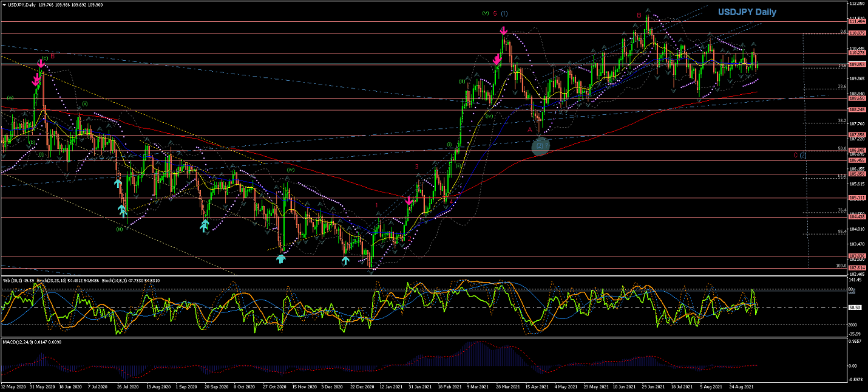The height and width of the screenshot is (392, 868).
Task: Select the 109.853 current price label
Action: [x=856, y=64]
